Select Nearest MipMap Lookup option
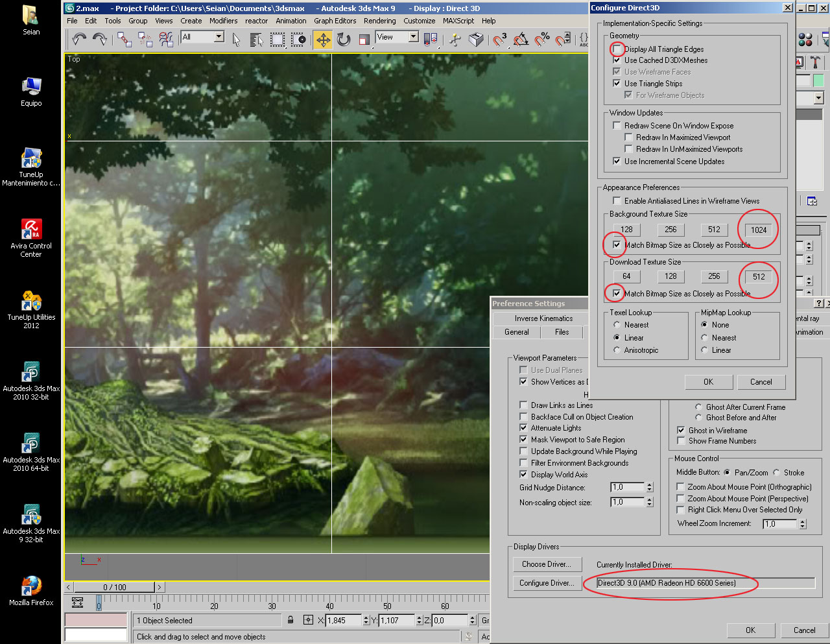 click(x=704, y=338)
